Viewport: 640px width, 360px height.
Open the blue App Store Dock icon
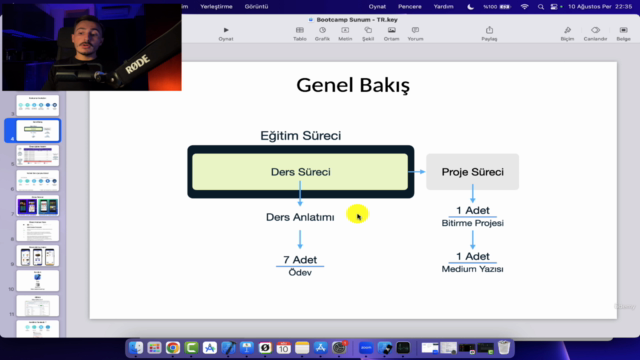(320, 348)
